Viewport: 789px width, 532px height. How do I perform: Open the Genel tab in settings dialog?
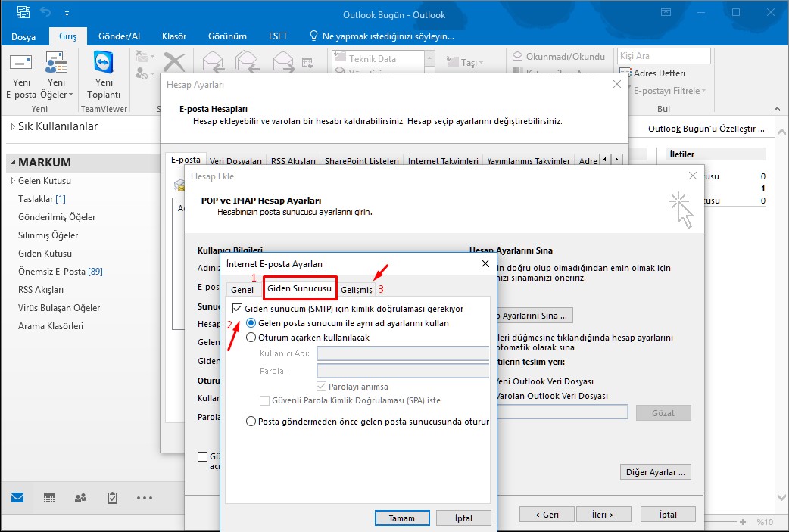tap(242, 290)
